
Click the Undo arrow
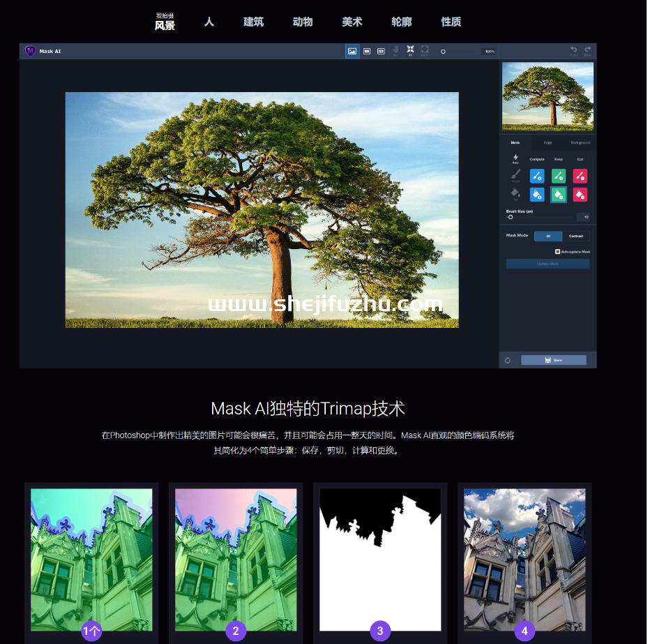tap(573, 50)
